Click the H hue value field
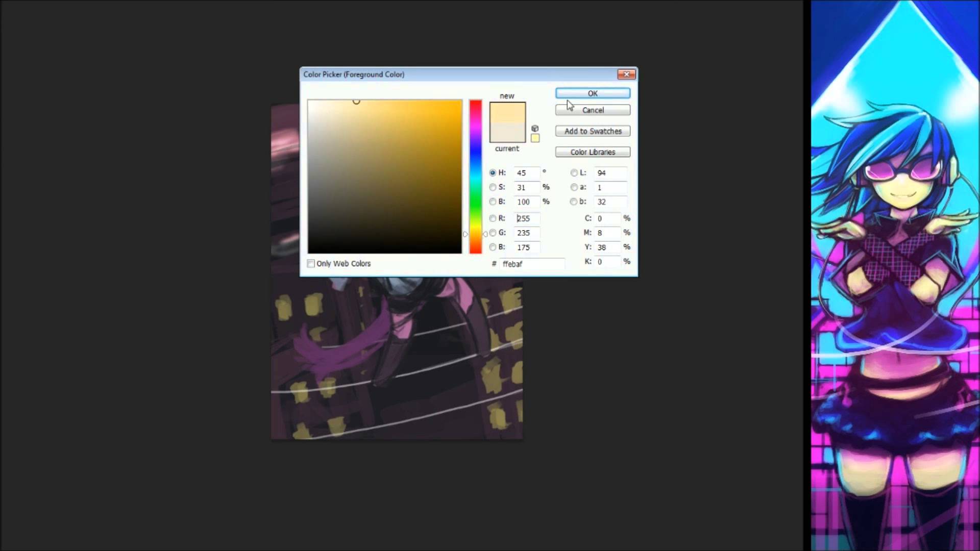 coord(526,173)
